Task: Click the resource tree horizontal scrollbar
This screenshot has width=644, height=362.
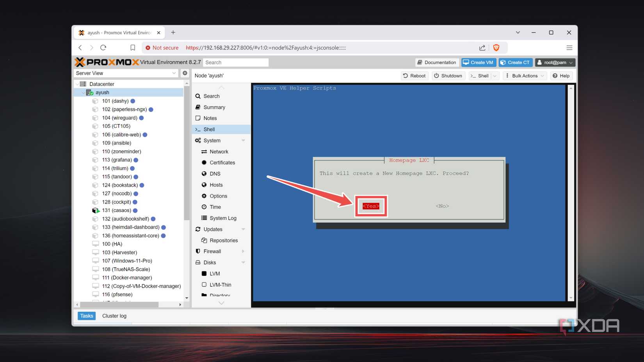Action: (x=119, y=304)
